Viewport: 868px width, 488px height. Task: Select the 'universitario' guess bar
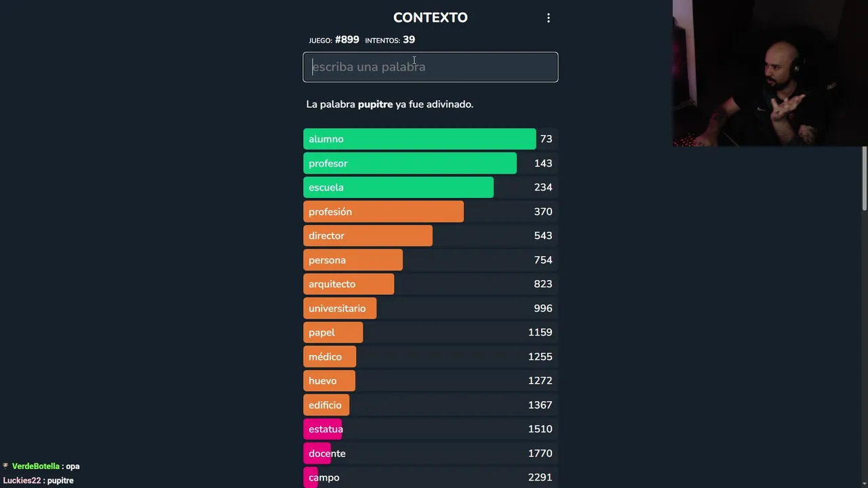click(430, 308)
